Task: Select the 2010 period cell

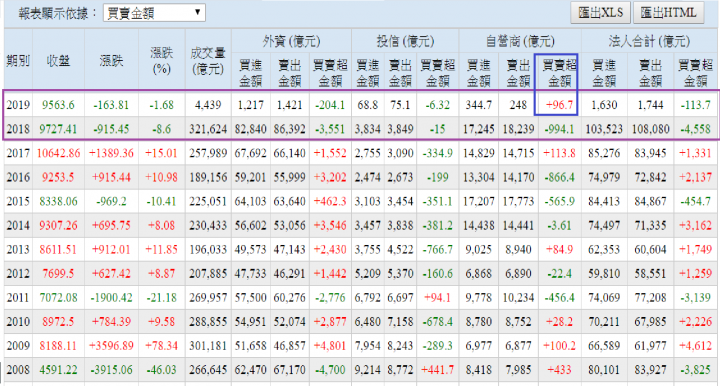Action: pos(18,321)
